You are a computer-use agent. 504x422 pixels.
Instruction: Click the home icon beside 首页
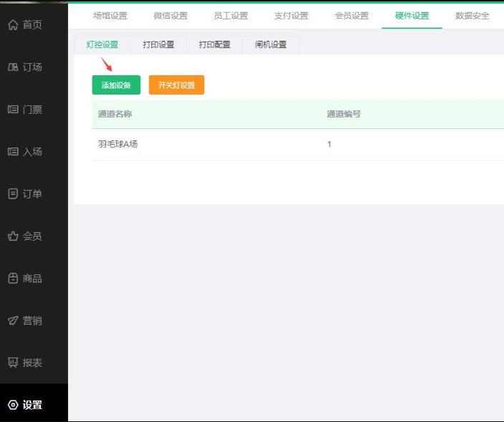(13, 25)
